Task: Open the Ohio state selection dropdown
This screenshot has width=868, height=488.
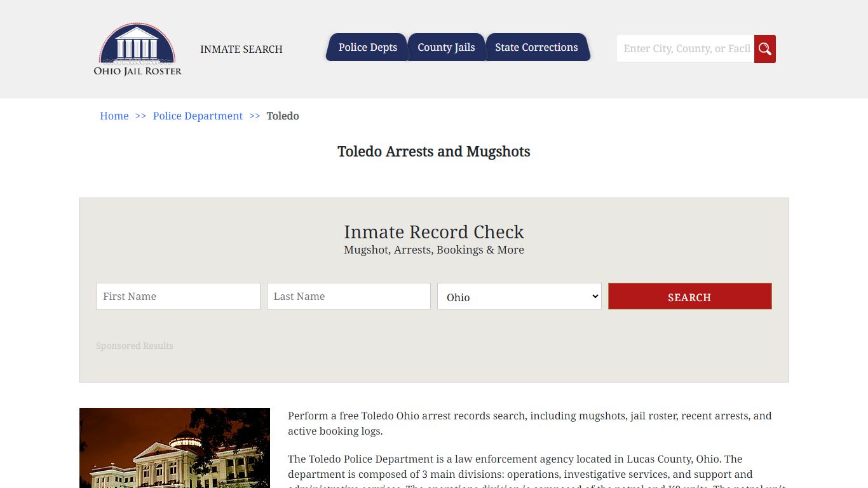Action: 519,296
